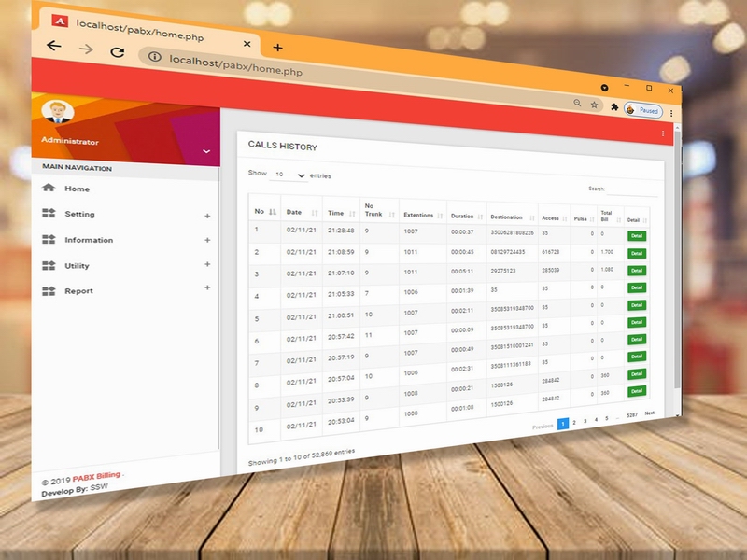Viewport: 747px width, 560px height.
Task: Expand the Setting menu in the sidebar
Action: pos(79,214)
